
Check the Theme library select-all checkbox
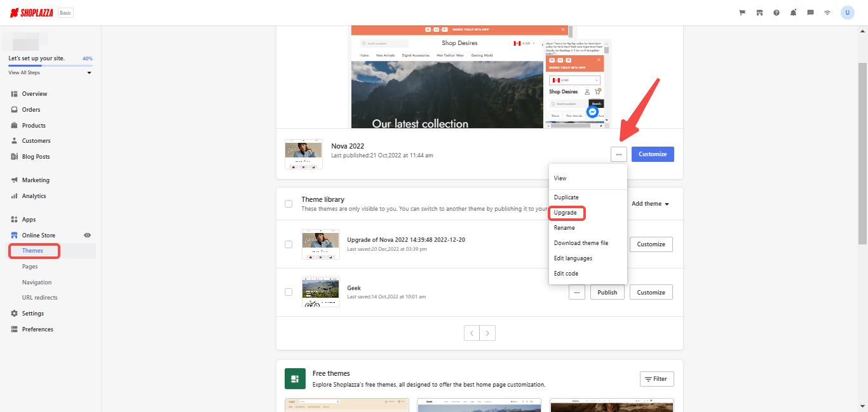288,204
